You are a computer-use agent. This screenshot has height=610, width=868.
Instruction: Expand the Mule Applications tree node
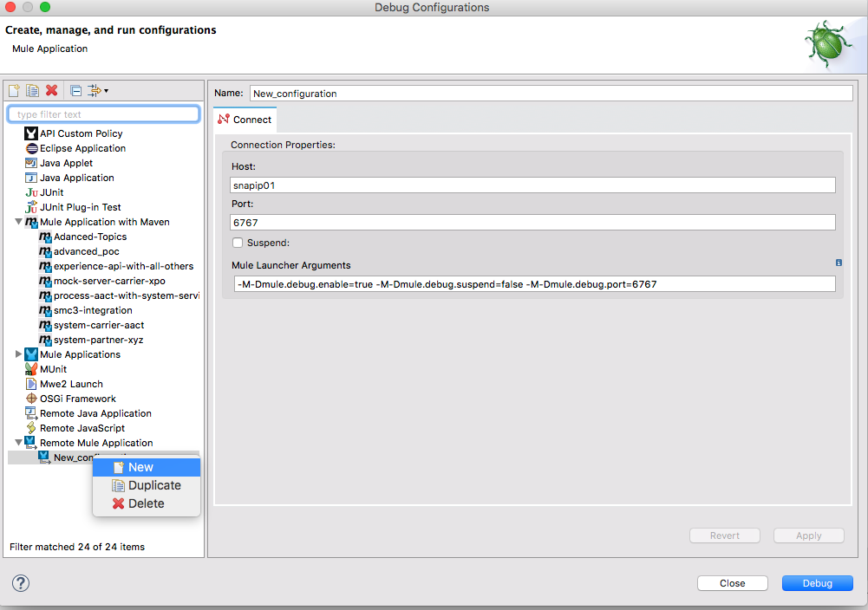tap(19, 354)
